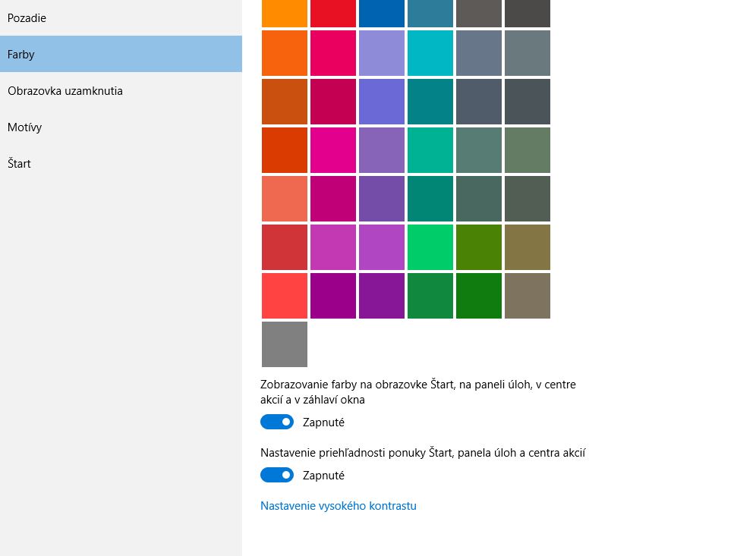Select the orange swatch at top left
This screenshot has width=756, height=556.
coord(285,14)
